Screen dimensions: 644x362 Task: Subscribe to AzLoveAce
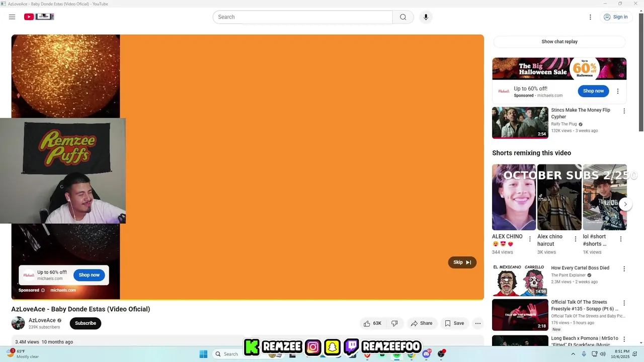[x=86, y=323]
